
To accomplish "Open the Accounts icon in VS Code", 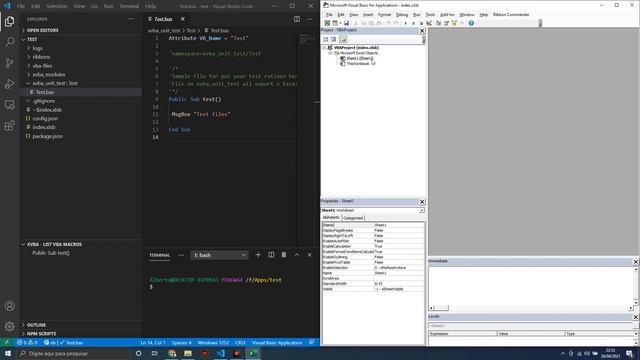I will click(9, 306).
